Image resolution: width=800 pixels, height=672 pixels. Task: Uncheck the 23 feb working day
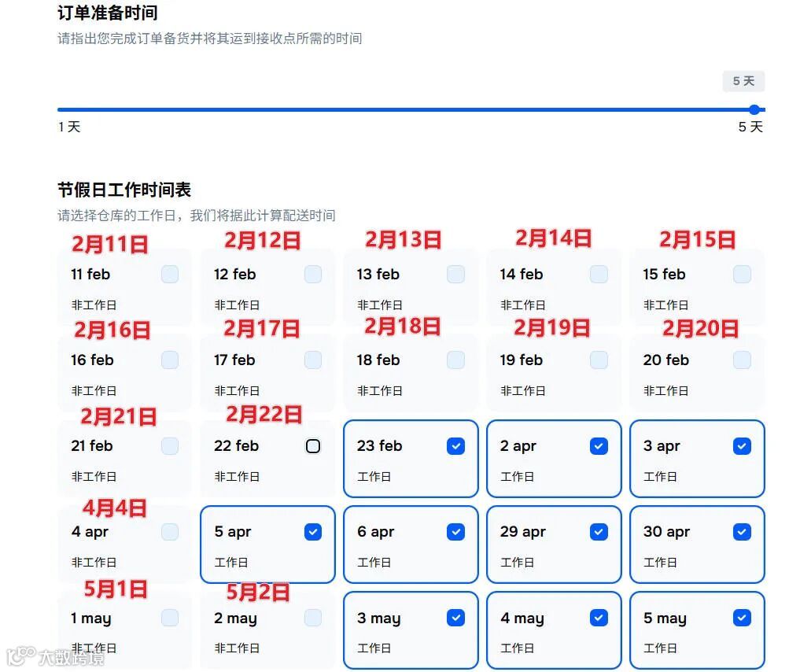click(x=455, y=446)
